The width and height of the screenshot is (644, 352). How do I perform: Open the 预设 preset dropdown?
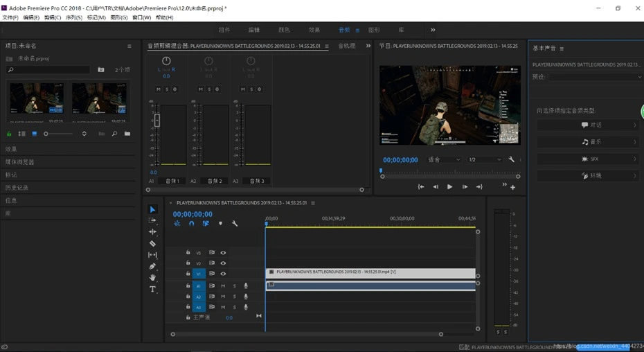tap(596, 77)
